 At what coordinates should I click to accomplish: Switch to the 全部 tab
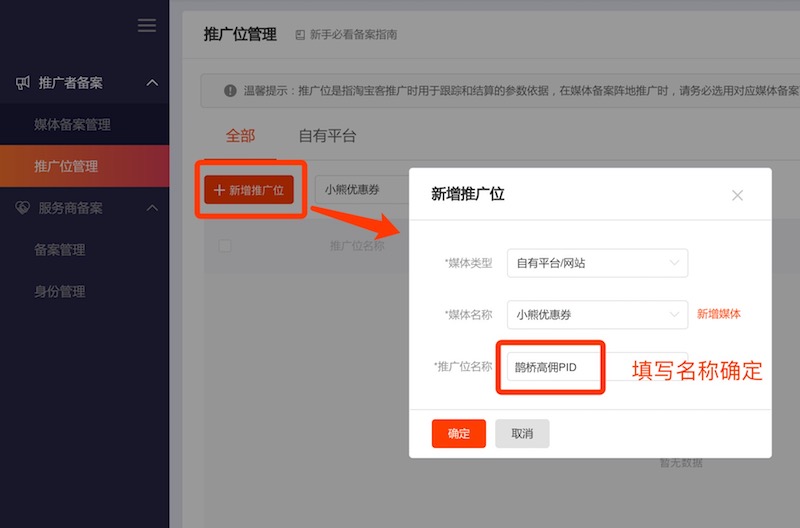pyautogui.click(x=240, y=136)
